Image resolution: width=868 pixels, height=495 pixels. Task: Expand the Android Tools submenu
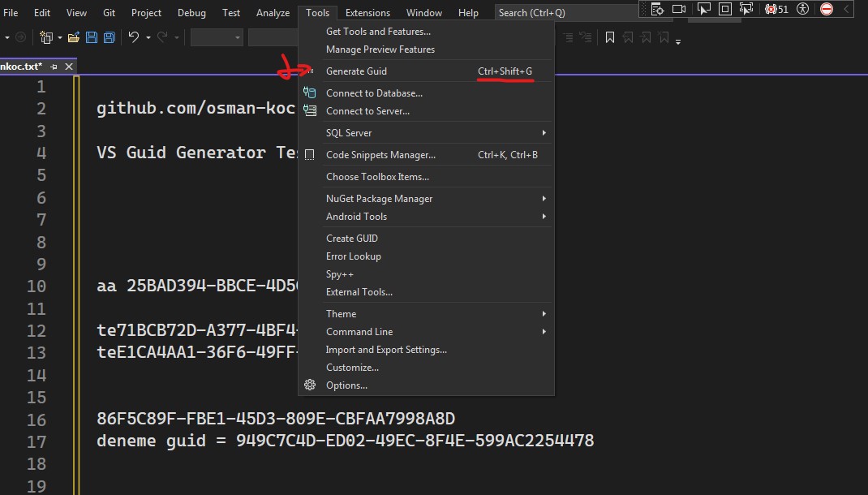coord(544,217)
